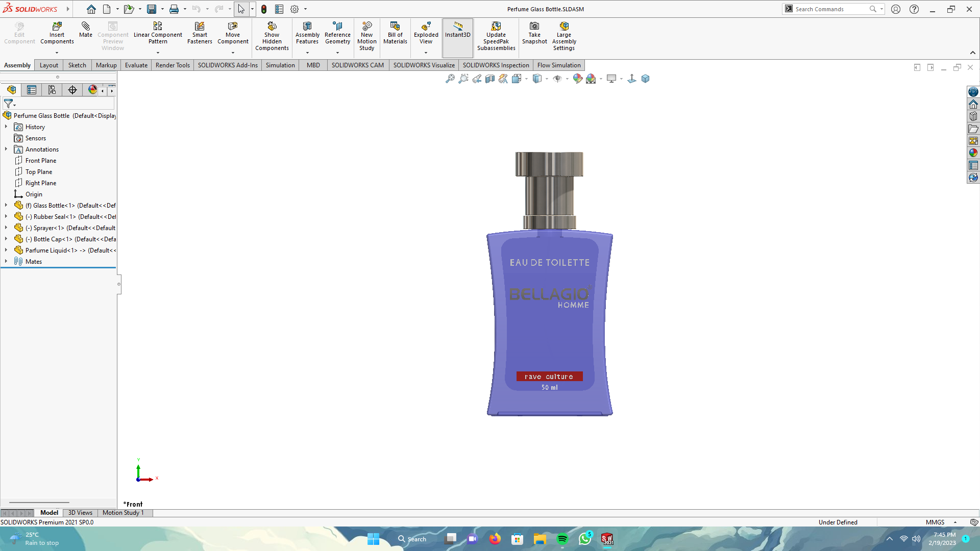Open Linear Component Pattern tool
980x551 pixels.
pos(158,33)
